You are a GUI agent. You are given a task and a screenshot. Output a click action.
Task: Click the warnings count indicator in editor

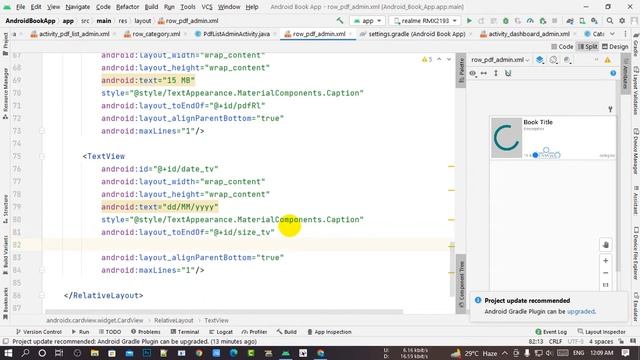click(x=427, y=60)
